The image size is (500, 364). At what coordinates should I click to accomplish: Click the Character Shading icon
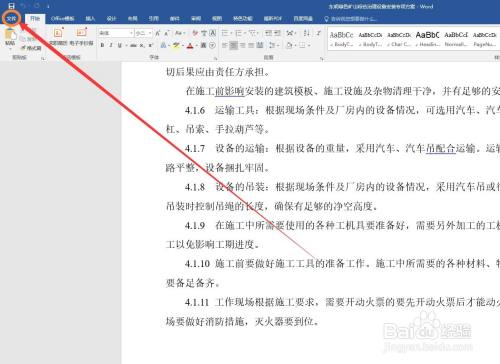(x=203, y=45)
